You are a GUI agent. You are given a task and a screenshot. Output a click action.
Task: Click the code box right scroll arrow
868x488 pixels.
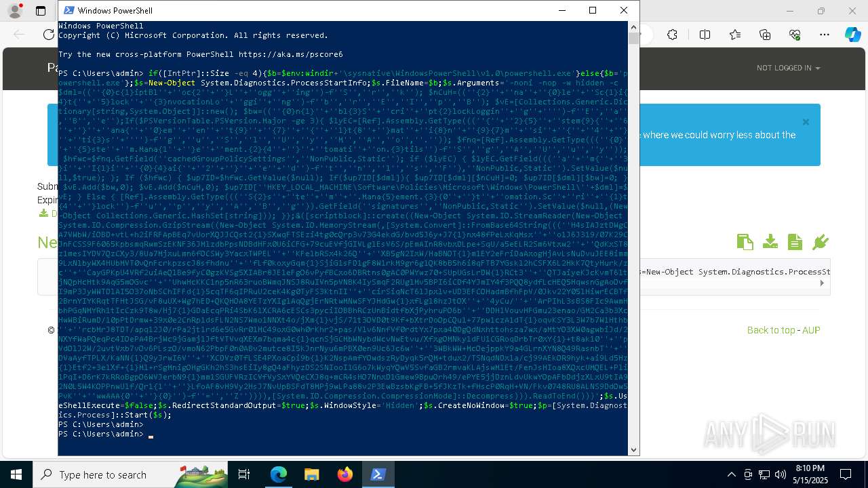[822, 283]
